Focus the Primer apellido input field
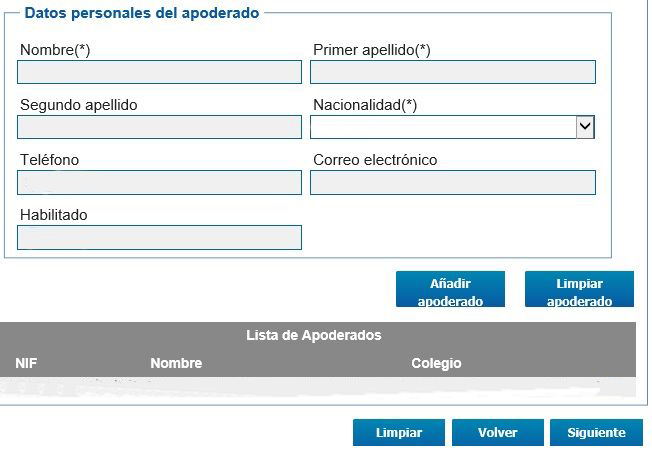Viewport: 652px width, 453px height. pos(453,72)
